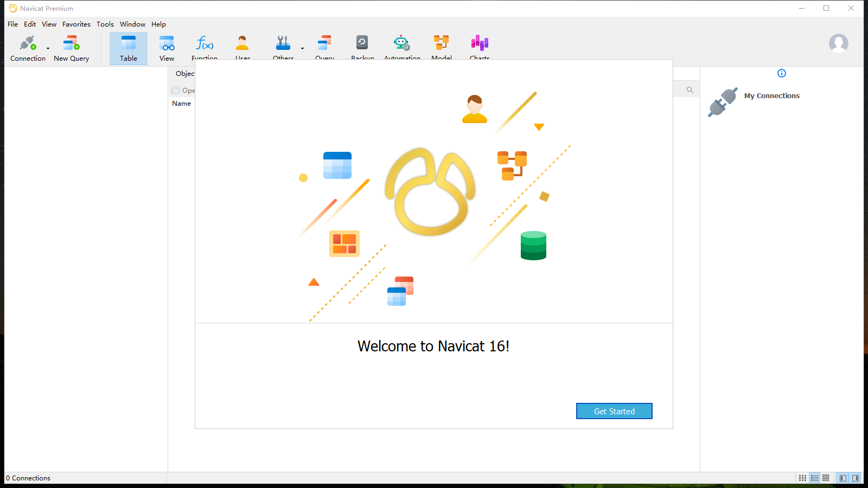Open the Help menu
868x488 pixels.
tap(159, 24)
